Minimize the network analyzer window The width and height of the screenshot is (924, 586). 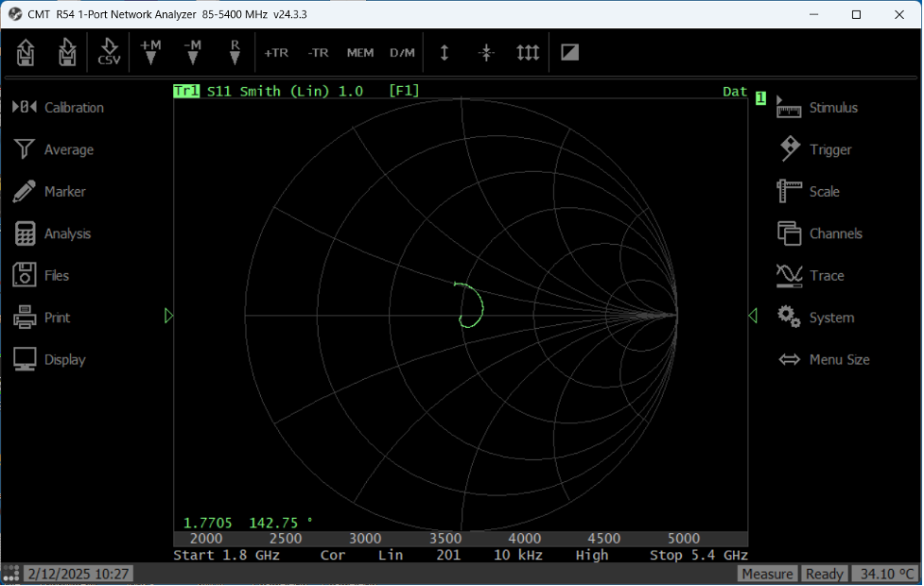click(813, 14)
